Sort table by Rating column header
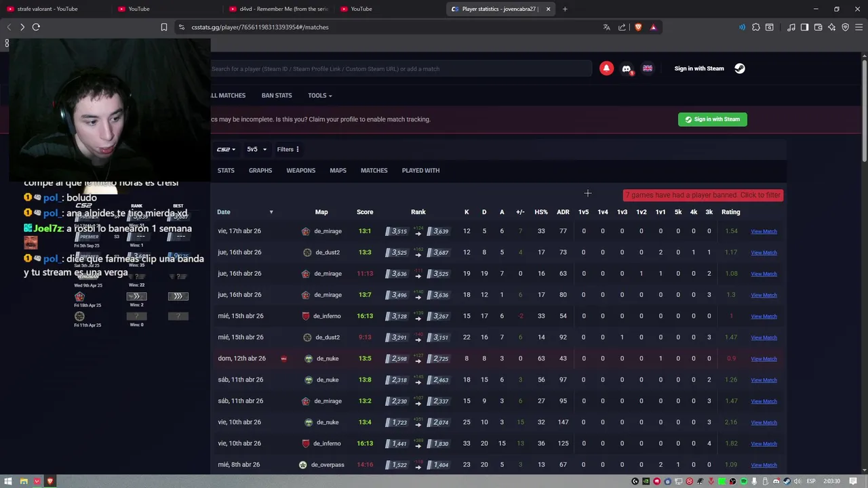The width and height of the screenshot is (868, 488). [730, 212]
